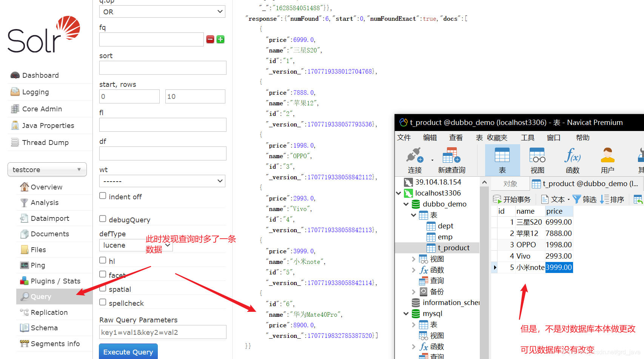Viewport: 644px width, 359px height.
Task: Click the 排序 sort button
Action: (x=612, y=199)
